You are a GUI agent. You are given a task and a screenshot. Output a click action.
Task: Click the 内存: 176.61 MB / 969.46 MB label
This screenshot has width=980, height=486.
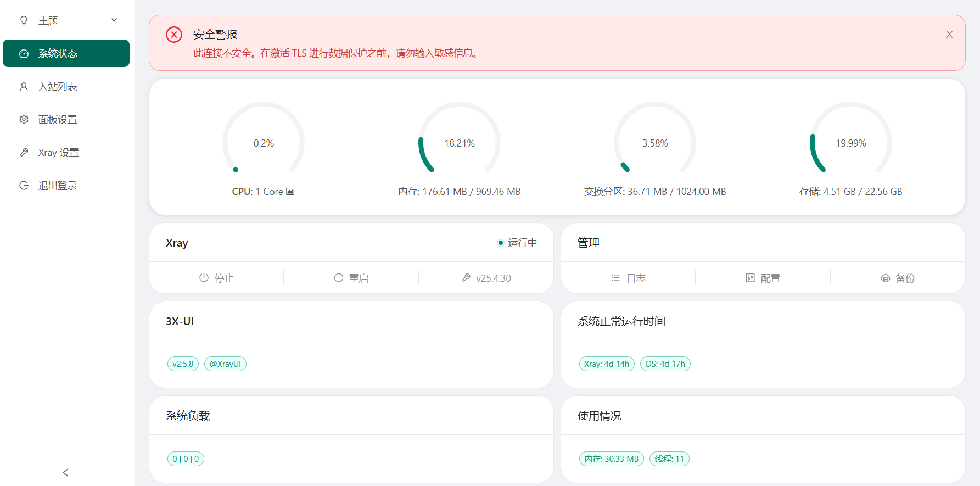pyautogui.click(x=460, y=192)
